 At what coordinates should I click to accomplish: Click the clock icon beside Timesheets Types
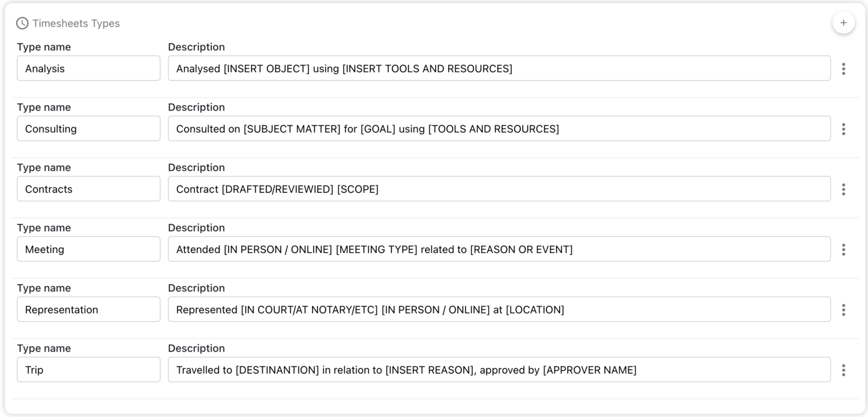click(21, 24)
